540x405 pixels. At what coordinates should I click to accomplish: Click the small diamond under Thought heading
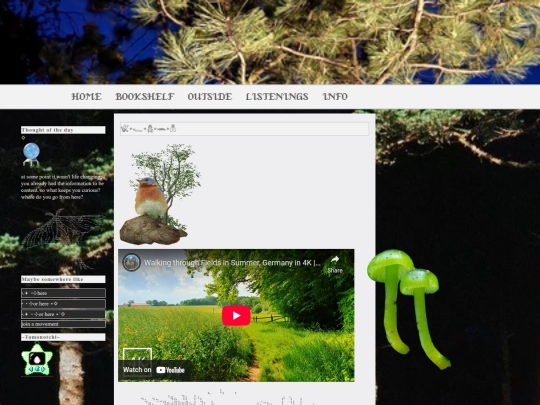pyautogui.click(x=23, y=138)
